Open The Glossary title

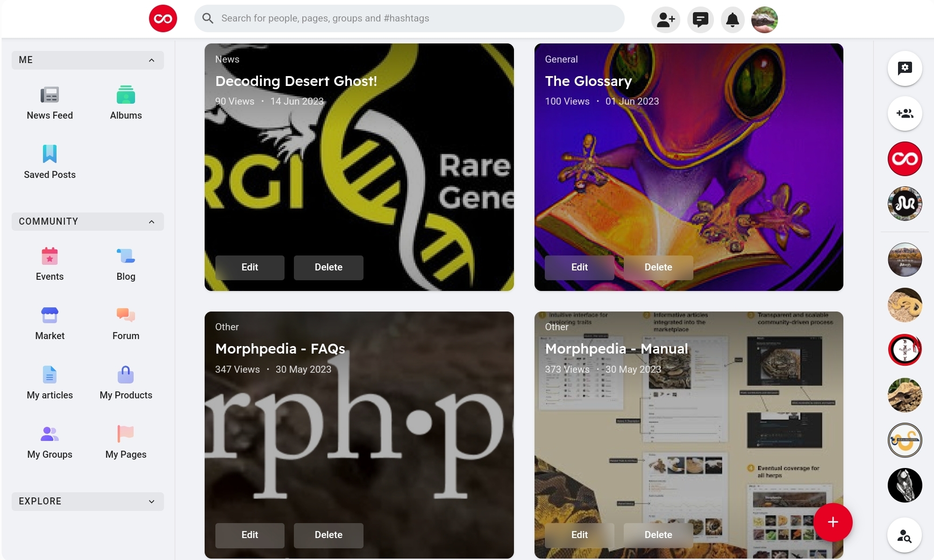[x=588, y=81]
